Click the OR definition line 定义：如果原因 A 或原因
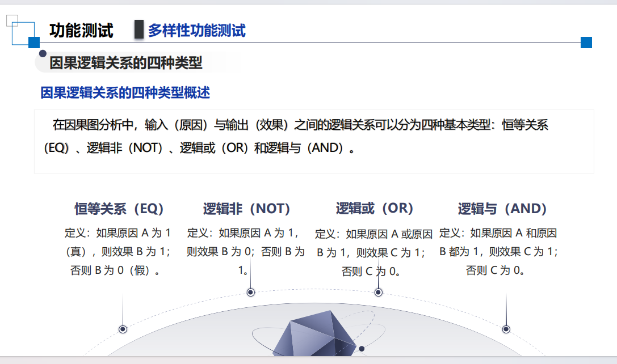Viewport: 617px width, 364px height. coord(373,234)
